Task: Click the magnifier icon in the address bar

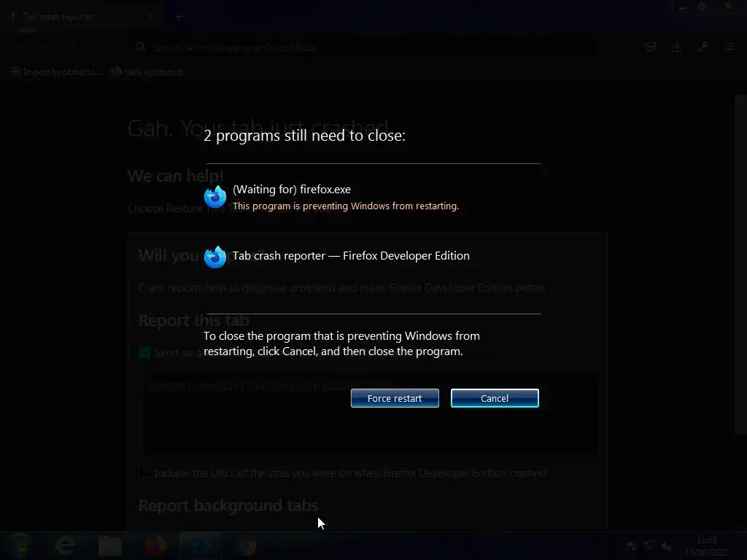Action: pyautogui.click(x=140, y=47)
